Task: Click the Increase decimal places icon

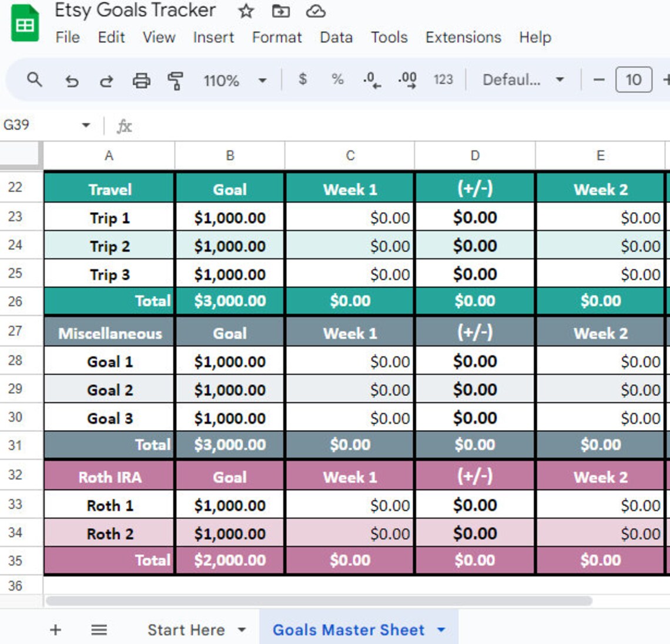Action: [406, 80]
